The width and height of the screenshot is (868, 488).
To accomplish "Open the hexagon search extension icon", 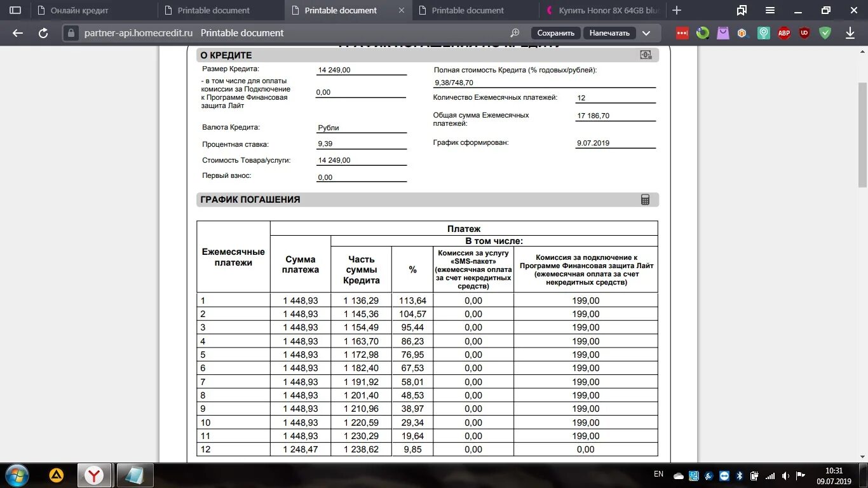I will (x=742, y=33).
